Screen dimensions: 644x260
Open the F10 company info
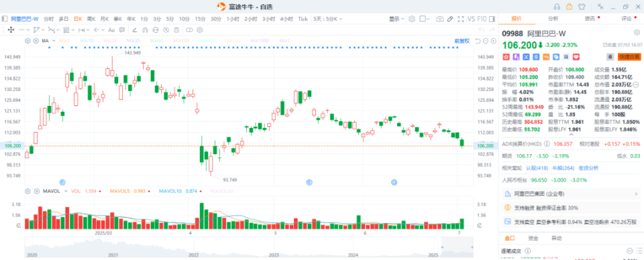point(482,19)
